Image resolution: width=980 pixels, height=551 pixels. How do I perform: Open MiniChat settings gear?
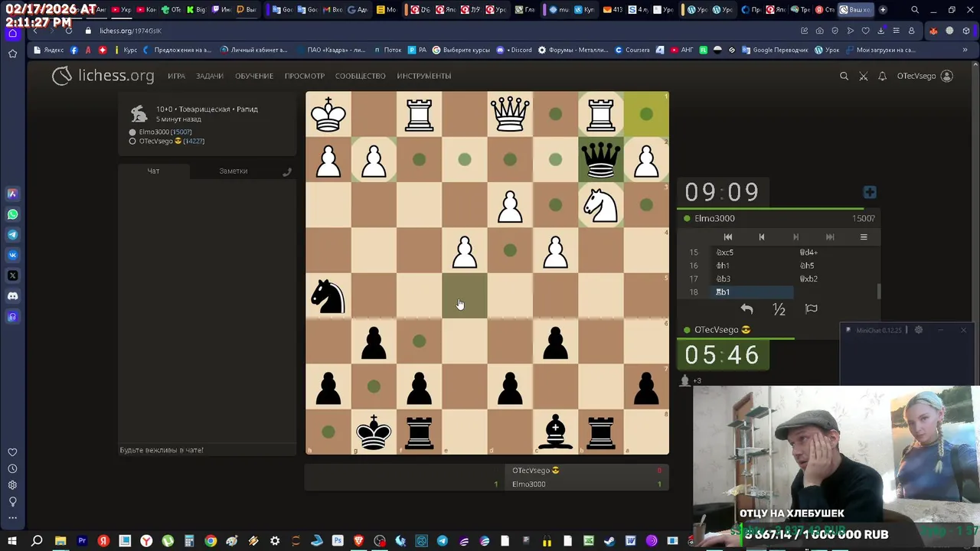coord(919,330)
